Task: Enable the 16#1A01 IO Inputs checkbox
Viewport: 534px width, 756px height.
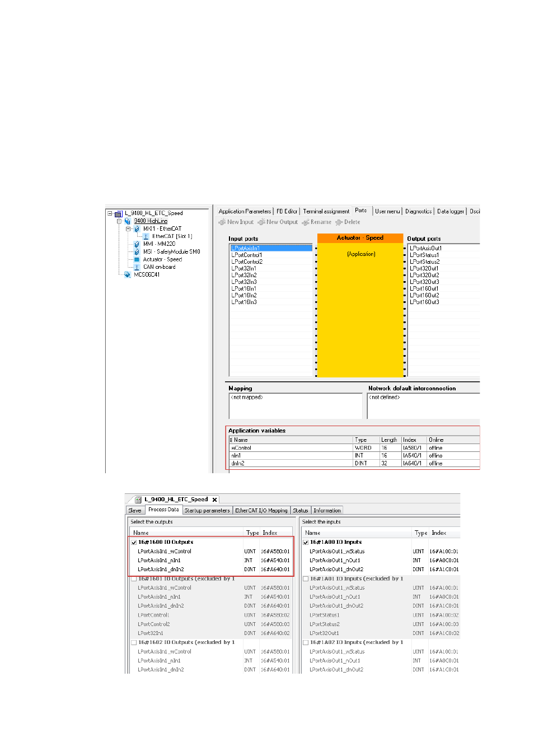Action: click(306, 578)
